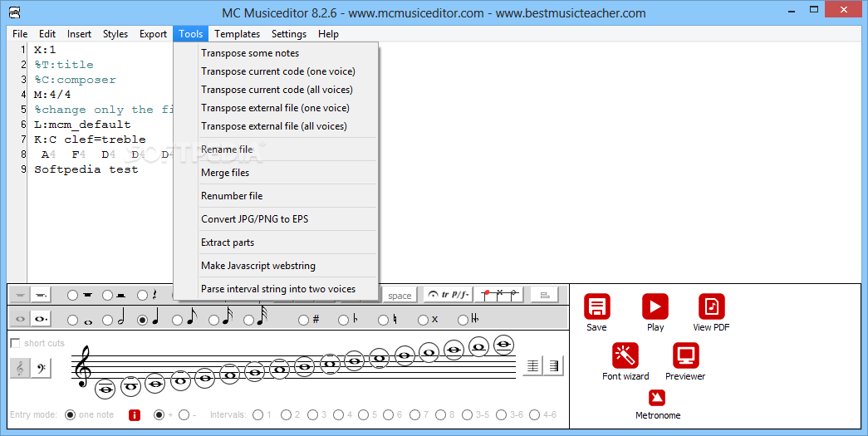Open the fermata/trill/dynamics ornaments button
This screenshot has height=436, width=868.
(447, 295)
